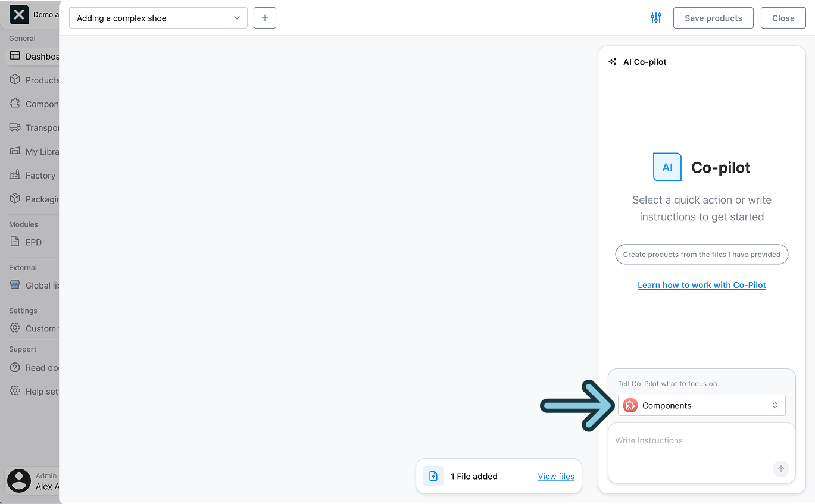Expand the plus button to add new product
The image size is (815, 504).
click(264, 18)
